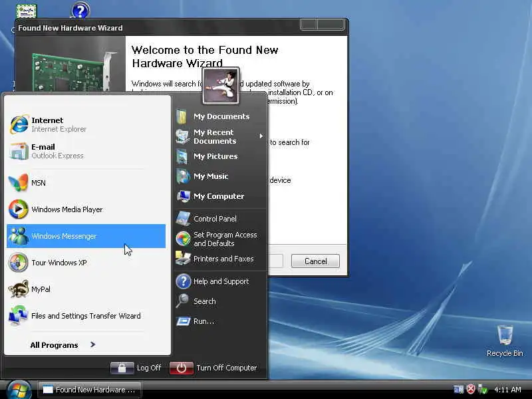The width and height of the screenshot is (532, 399).
Task: Open Files and Settings Transfer Wizard icon
Action: (18, 315)
